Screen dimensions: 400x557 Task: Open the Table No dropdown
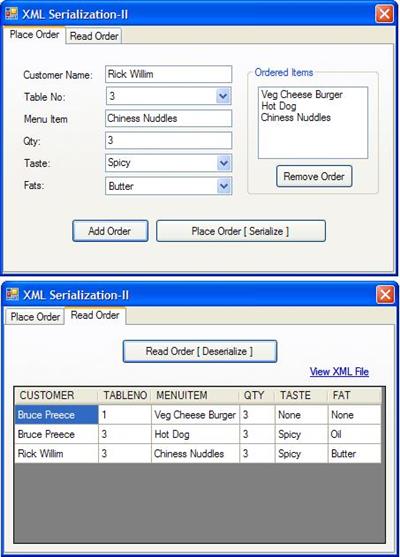(223, 96)
